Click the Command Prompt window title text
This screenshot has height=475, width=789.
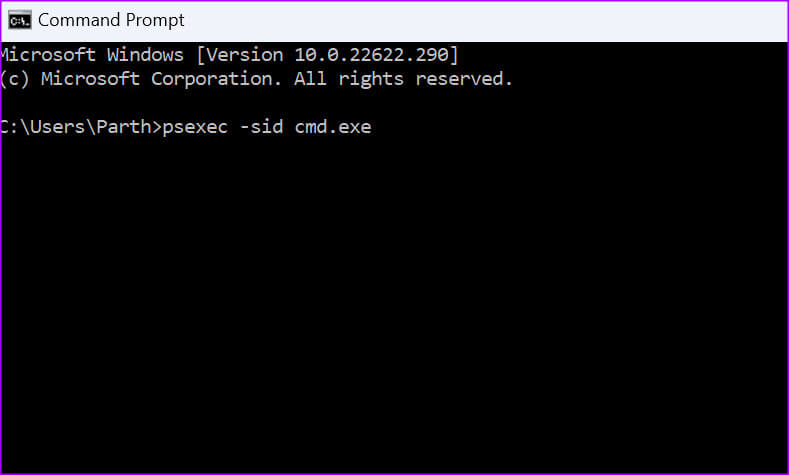pyautogui.click(x=111, y=20)
